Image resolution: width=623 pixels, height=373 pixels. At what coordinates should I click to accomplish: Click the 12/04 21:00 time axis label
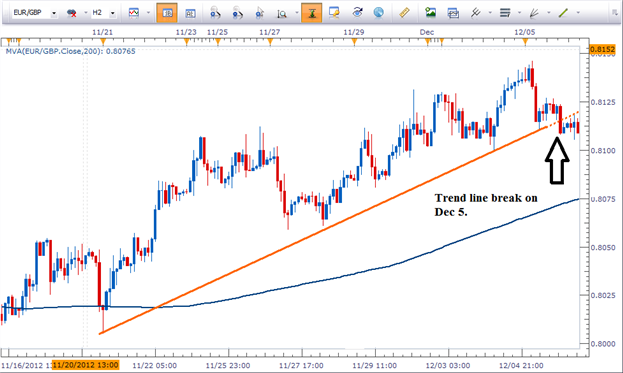(x=521, y=365)
